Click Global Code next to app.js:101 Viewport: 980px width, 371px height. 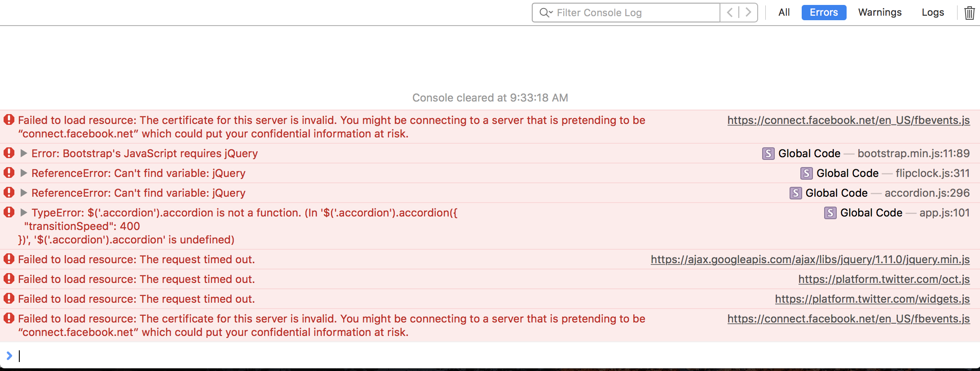871,212
